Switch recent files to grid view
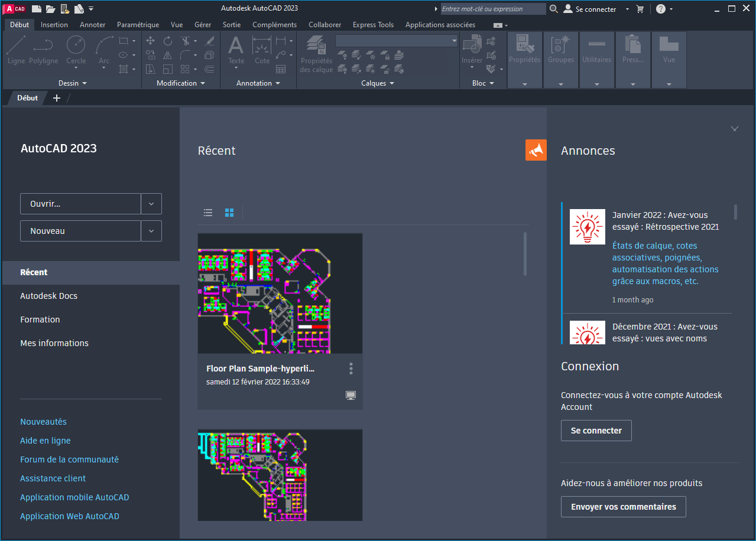756x541 pixels. [229, 213]
